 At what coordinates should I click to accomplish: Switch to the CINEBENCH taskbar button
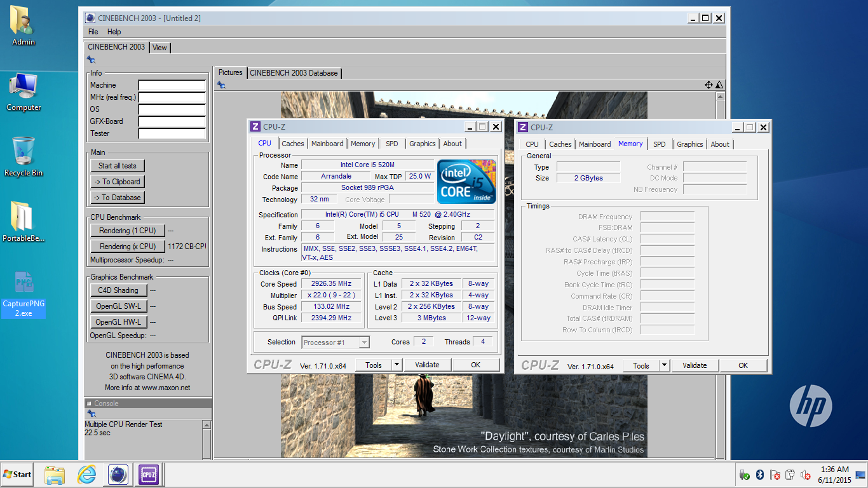click(x=118, y=475)
